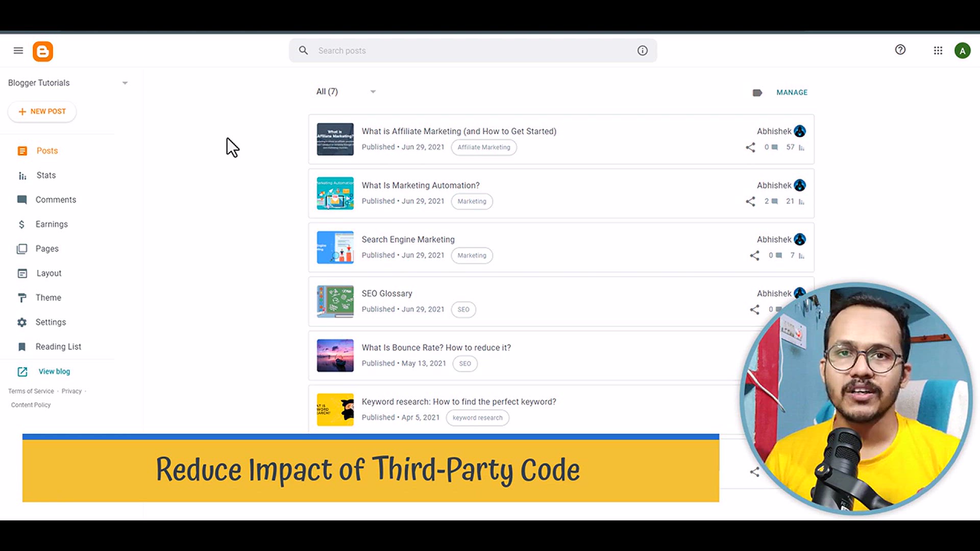The height and width of the screenshot is (551, 980).
Task: Click Marketing label on Search Engine Marketing post
Action: 472,256
